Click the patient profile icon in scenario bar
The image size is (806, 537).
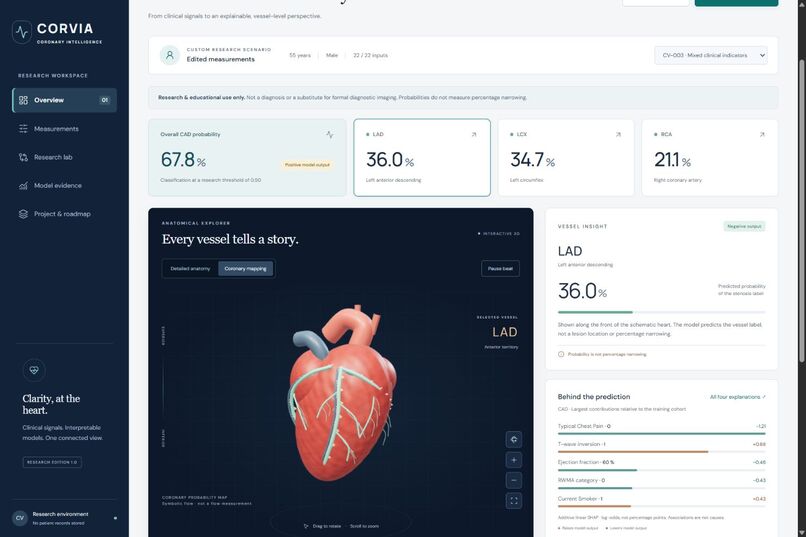point(170,55)
